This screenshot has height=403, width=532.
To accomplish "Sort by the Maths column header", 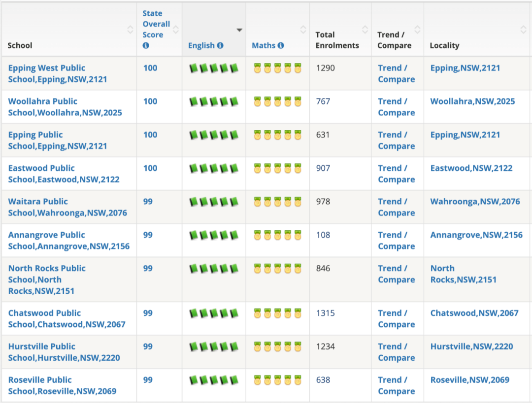I will [x=264, y=45].
